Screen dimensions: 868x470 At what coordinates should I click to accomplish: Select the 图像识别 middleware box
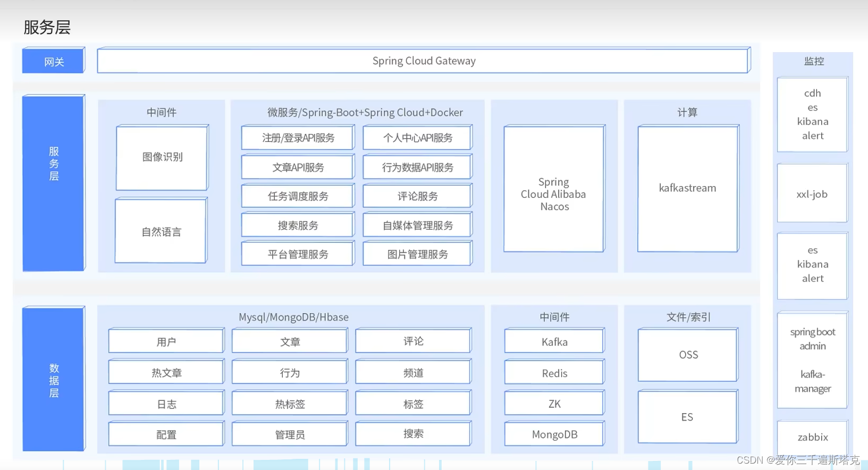pos(162,158)
